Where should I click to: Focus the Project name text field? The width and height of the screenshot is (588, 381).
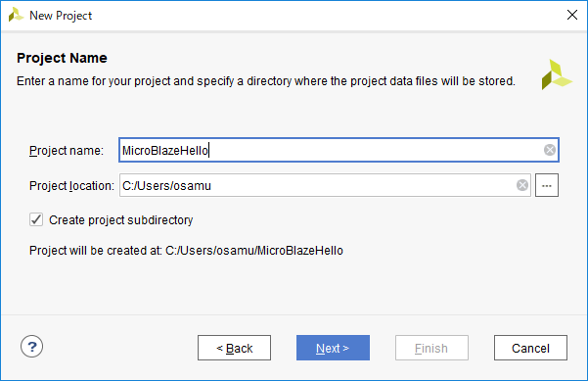click(x=339, y=150)
